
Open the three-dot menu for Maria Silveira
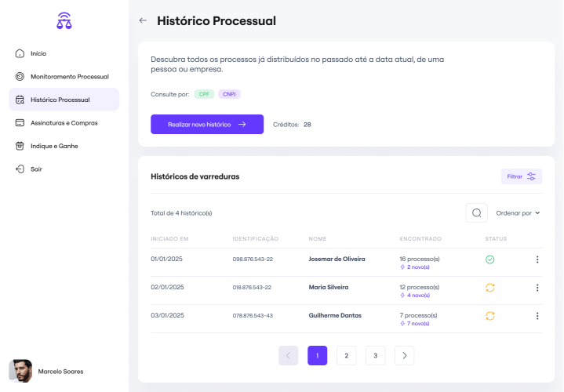(537, 288)
